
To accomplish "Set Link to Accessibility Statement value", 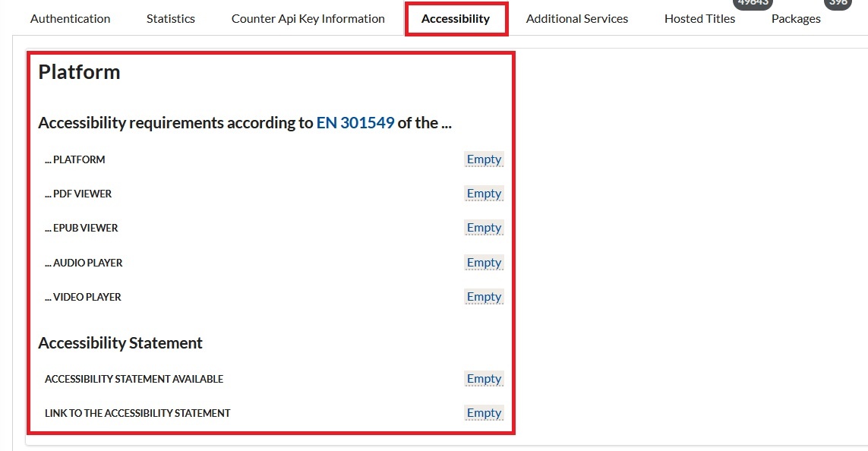I will click(484, 413).
